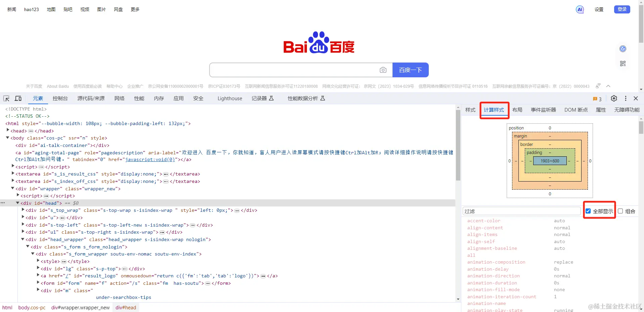The width and height of the screenshot is (644, 312).
Task: Open the 布局 tab
Action: click(x=517, y=110)
